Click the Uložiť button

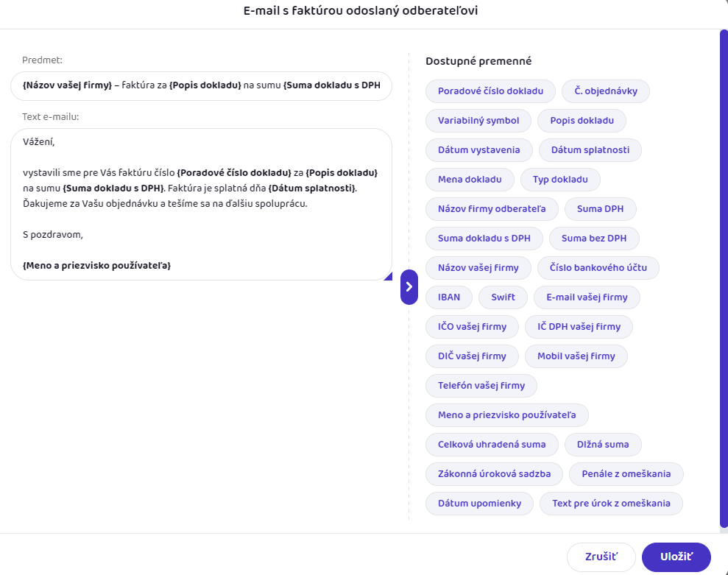pos(676,557)
